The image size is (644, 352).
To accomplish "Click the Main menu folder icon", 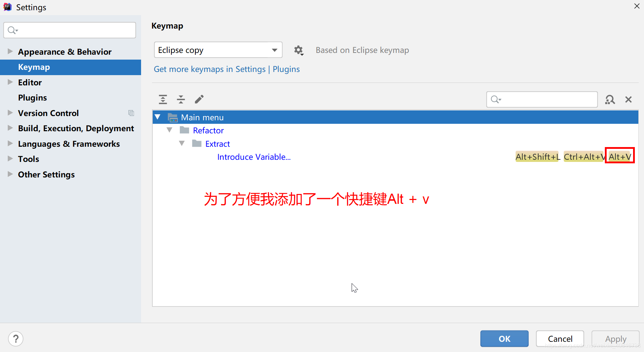I will [172, 117].
